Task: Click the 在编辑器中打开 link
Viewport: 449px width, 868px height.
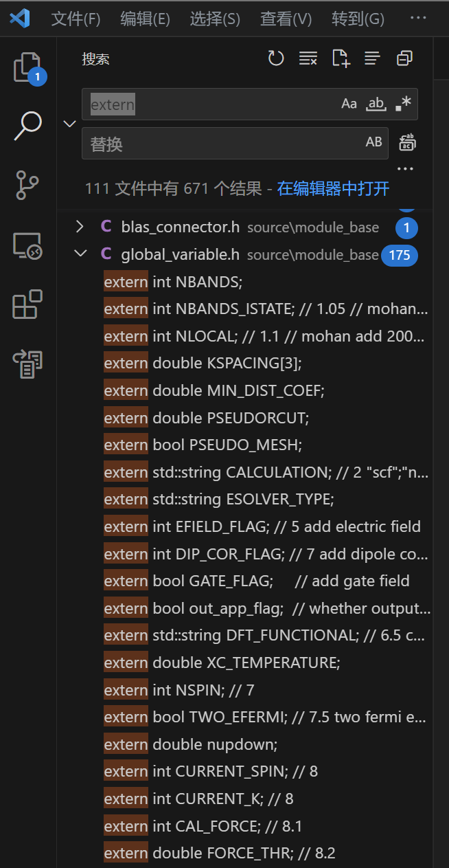Action: click(333, 188)
